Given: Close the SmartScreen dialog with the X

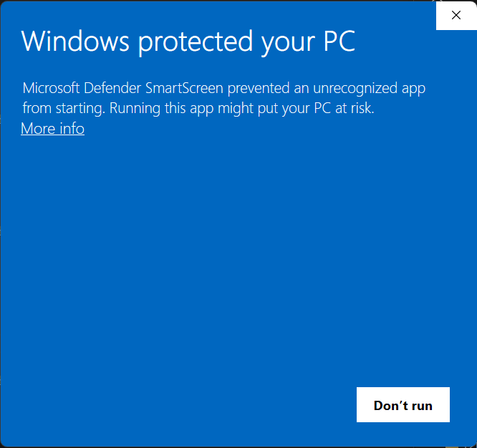Looking at the screenshot, I should click(x=456, y=15).
